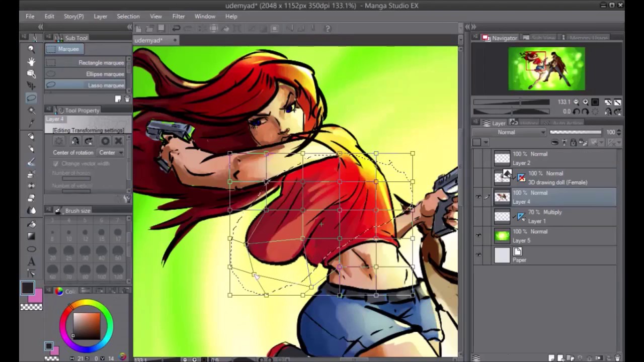Click the Marquee sub tool group button

coord(64,49)
